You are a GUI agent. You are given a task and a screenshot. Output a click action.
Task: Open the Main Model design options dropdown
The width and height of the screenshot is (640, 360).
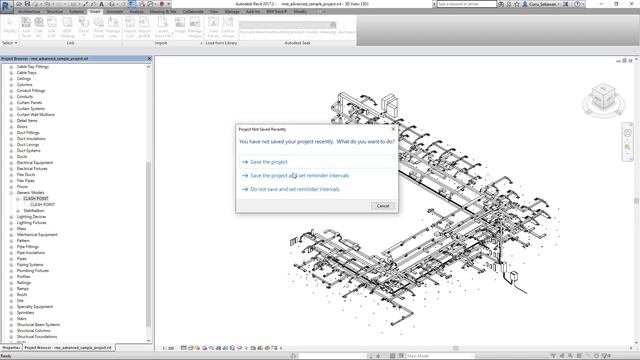point(440,356)
